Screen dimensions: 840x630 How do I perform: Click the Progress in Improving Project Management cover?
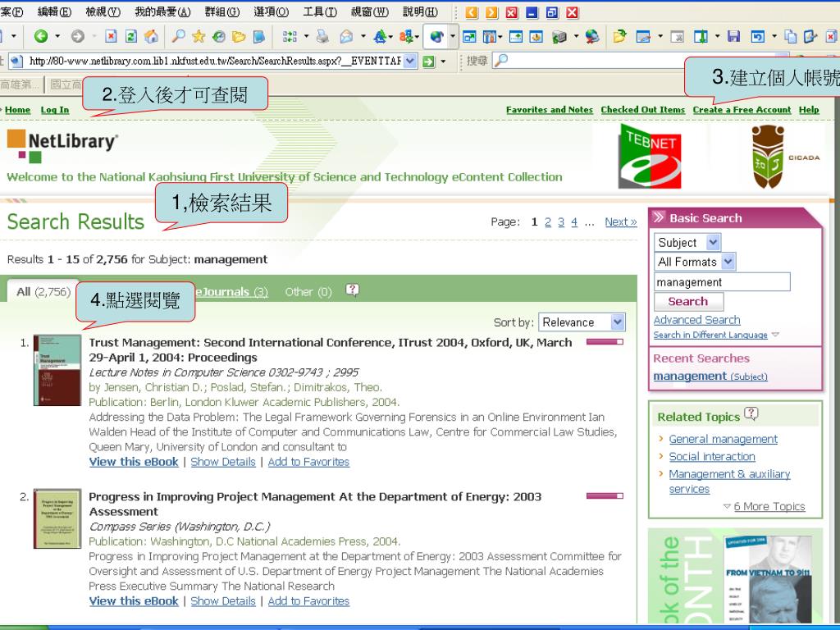(57, 518)
